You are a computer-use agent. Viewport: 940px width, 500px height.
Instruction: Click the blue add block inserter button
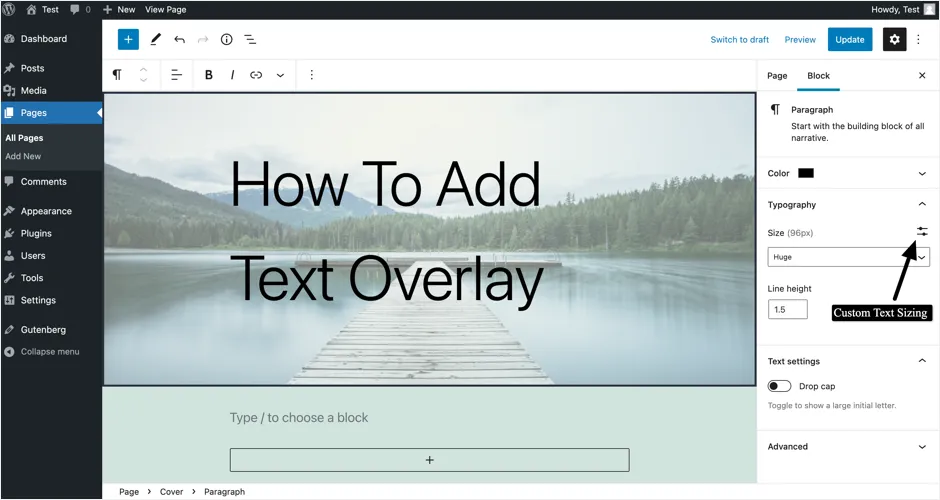pyautogui.click(x=128, y=40)
